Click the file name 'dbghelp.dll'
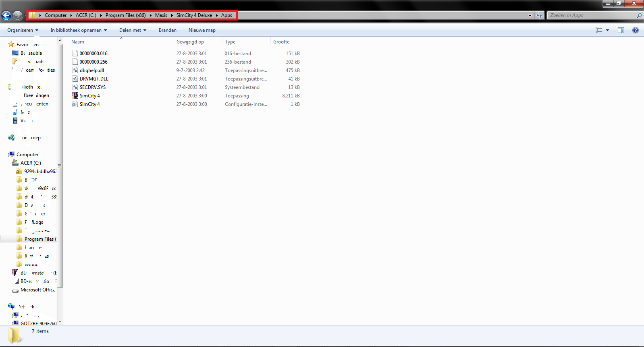The height and width of the screenshot is (347, 644). point(92,70)
